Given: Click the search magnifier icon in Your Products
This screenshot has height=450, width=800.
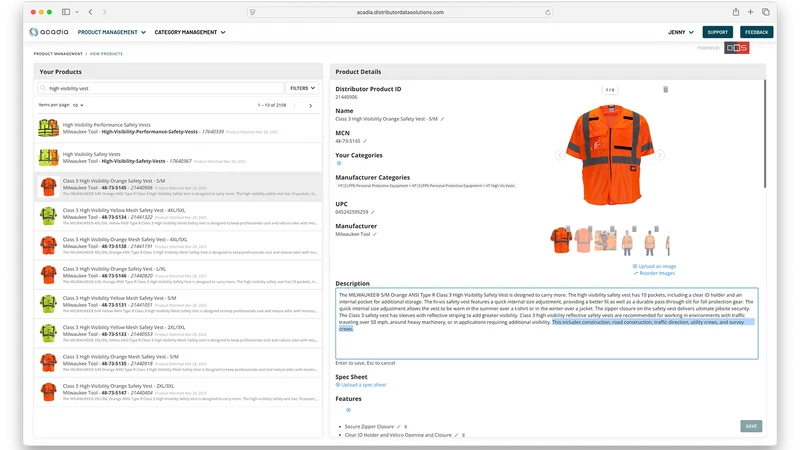Looking at the screenshot, I should click(43, 88).
